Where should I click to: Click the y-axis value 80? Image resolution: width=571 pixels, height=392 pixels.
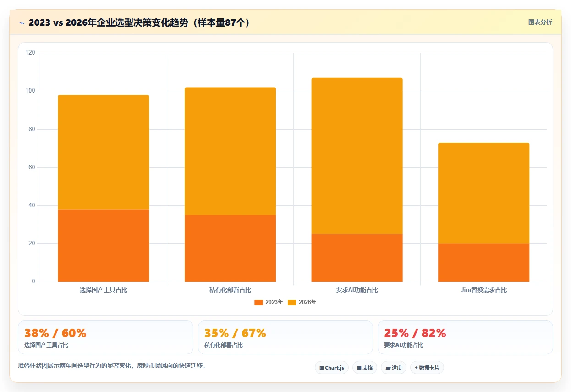coord(32,129)
